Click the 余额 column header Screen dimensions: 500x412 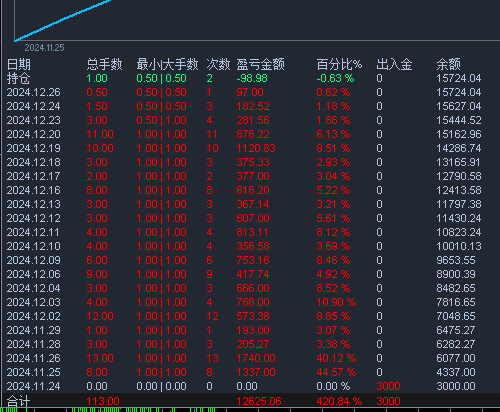tap(448, 64)
